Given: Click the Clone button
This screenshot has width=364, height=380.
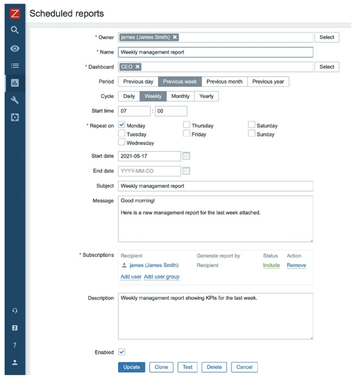Looking at the screenshot, I should [161, 367].
